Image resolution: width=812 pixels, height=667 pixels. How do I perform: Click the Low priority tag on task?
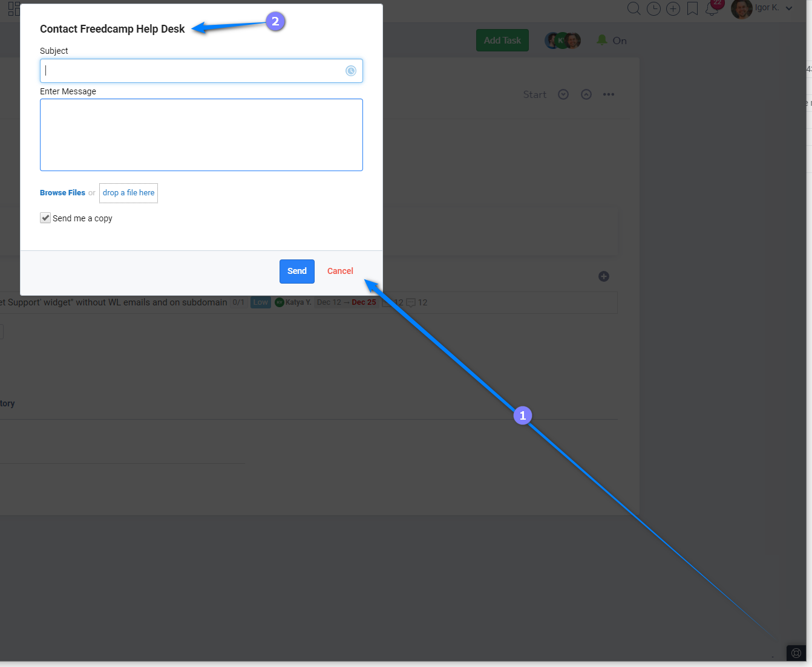coord(261,302)
